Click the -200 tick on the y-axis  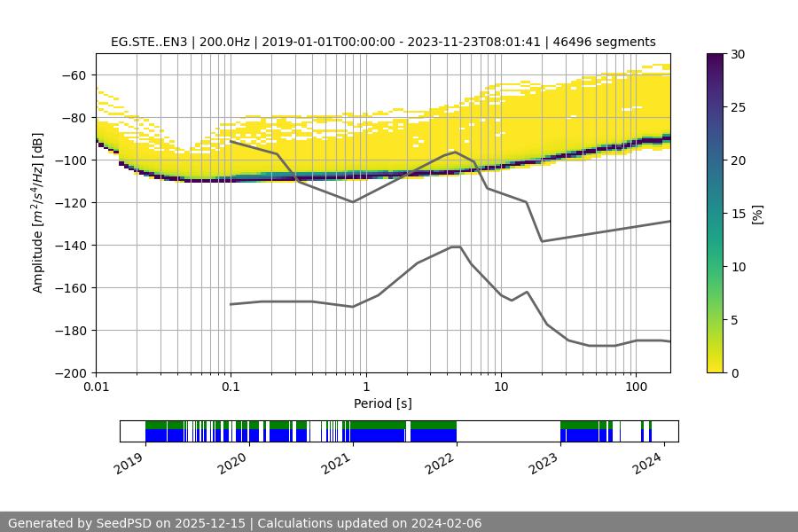73,373
